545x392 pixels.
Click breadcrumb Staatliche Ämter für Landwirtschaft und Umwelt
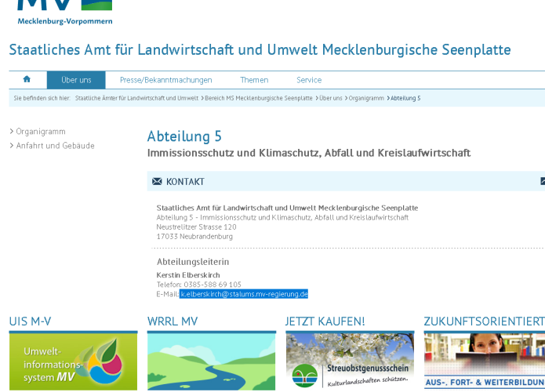point(136,98)
